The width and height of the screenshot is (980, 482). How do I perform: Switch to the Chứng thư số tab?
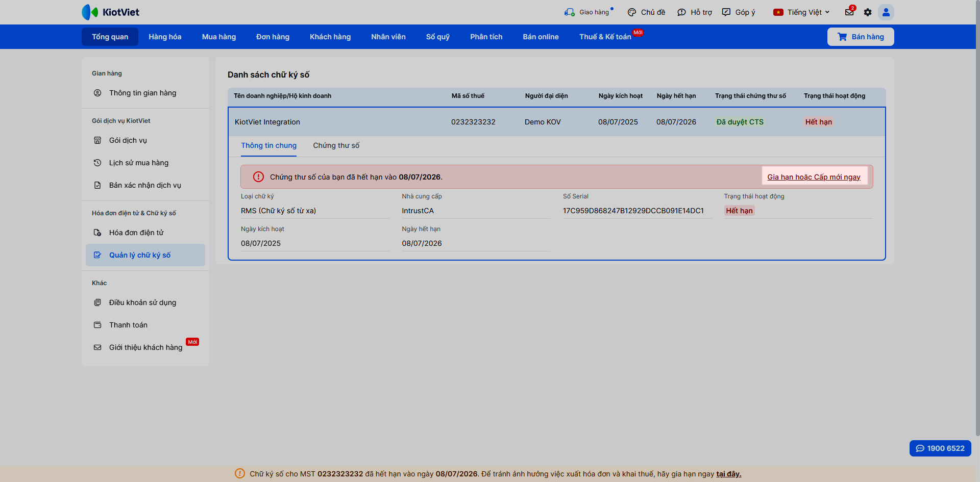click(336, 145)
